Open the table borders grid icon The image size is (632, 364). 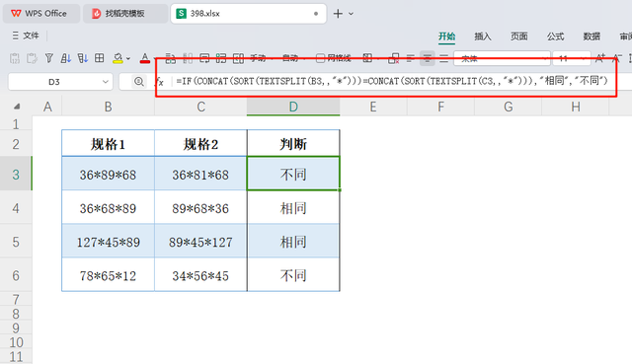click(99, 58)
